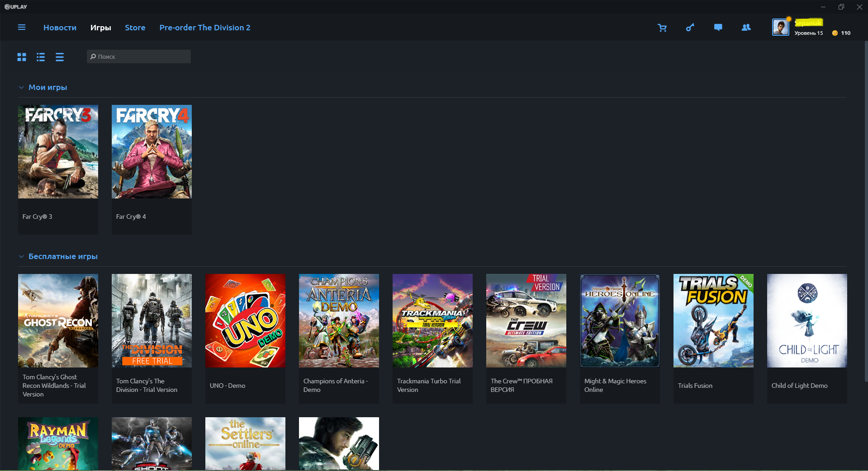
Task: Open the friends list icon
Action: (746, 28)
